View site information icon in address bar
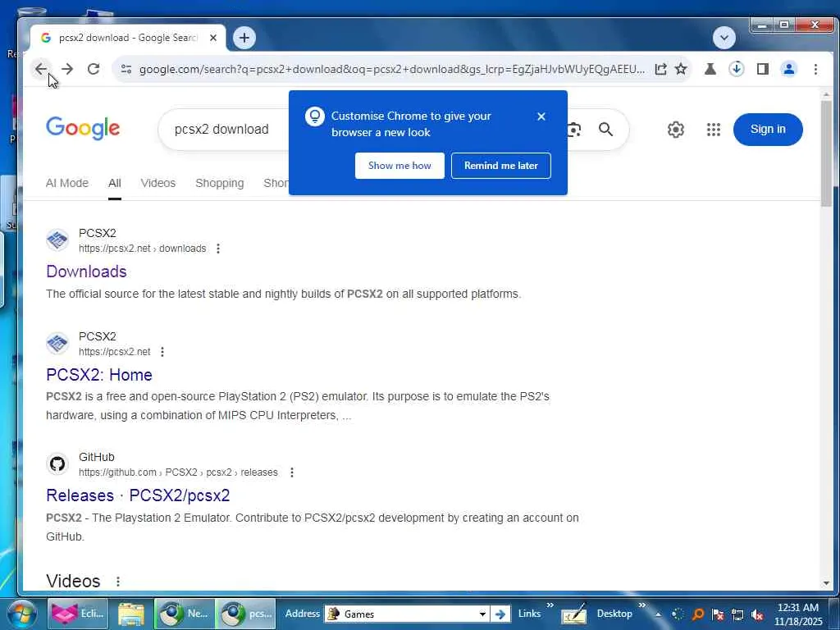This screenshot has height=630, width=840. point(126,69)
